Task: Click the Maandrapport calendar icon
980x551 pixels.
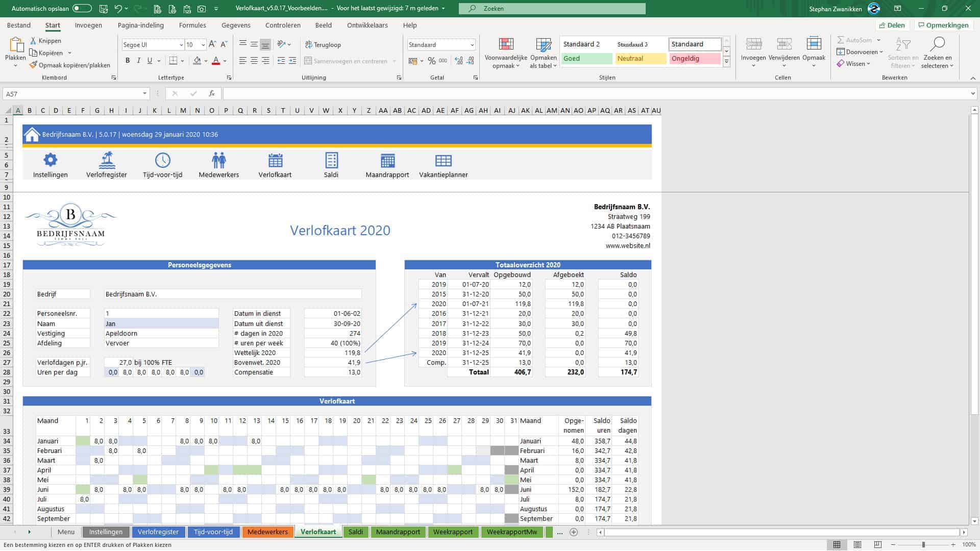Action: (x=387, y=160)
